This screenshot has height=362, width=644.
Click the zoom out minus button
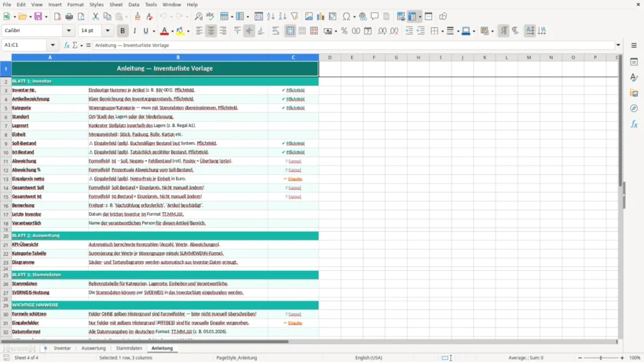tap(580, 358)
